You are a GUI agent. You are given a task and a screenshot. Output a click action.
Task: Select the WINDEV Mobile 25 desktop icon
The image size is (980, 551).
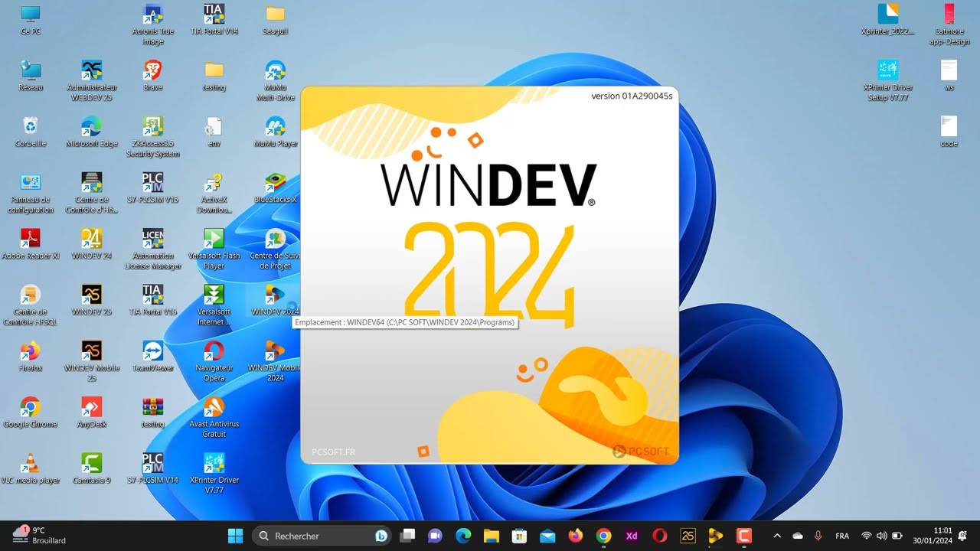tap(92, 361)
